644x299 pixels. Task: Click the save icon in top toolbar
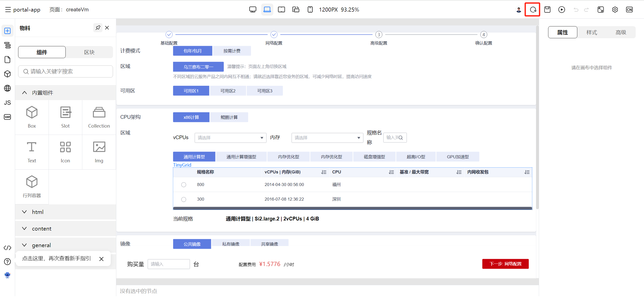tap(547, 10)
